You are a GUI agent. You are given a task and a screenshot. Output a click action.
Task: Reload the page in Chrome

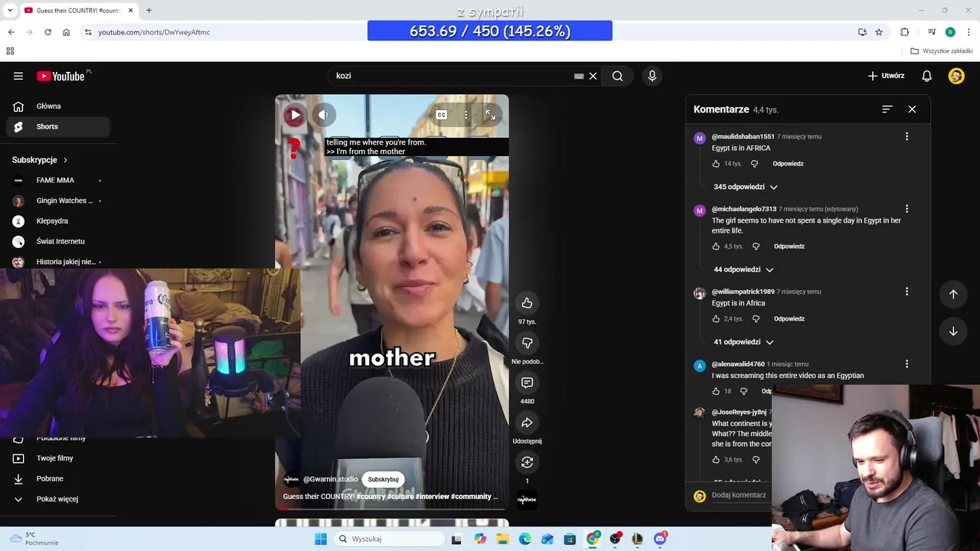[x=47, y=32]
